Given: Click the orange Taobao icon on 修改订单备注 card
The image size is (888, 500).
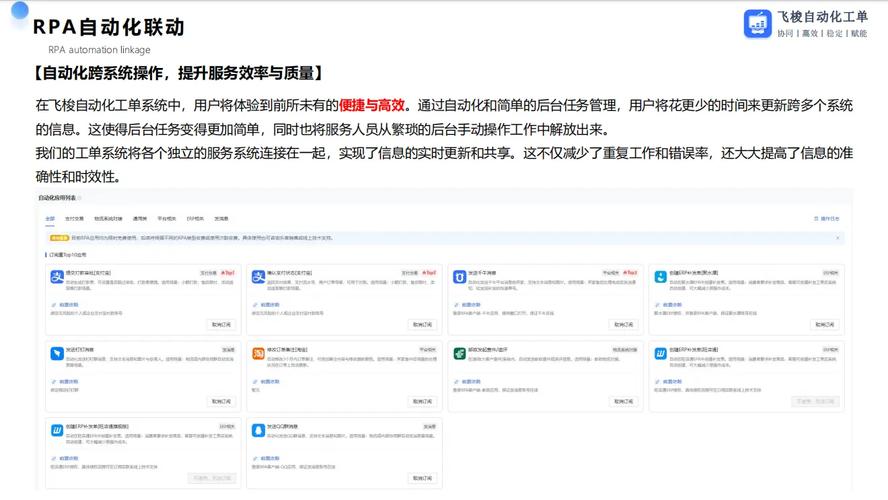Looking at the screenshot, I should click(258, 353).
